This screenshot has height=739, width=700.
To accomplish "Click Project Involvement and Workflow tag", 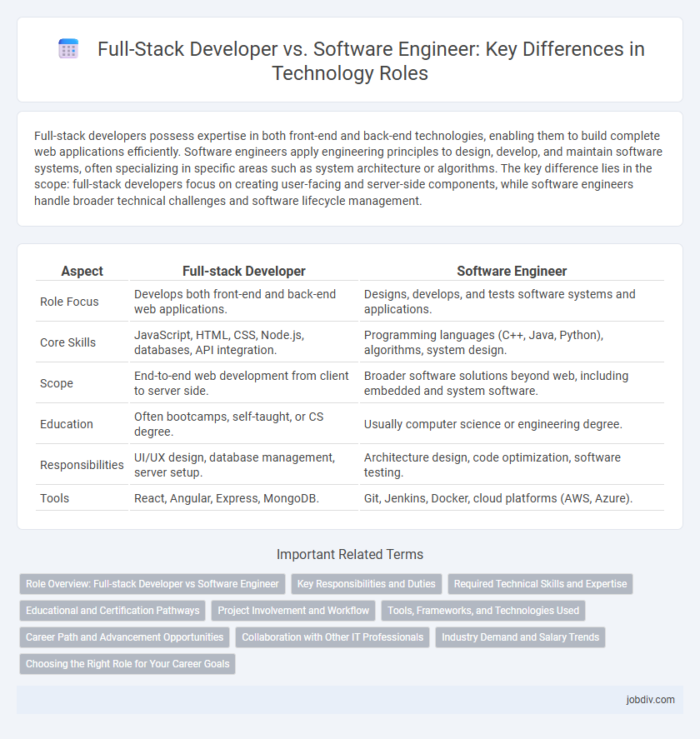I will point(293,611).
